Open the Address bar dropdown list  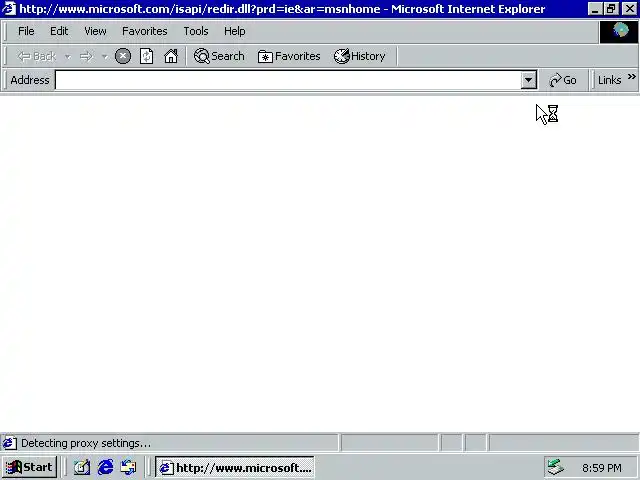coord(529,80)
